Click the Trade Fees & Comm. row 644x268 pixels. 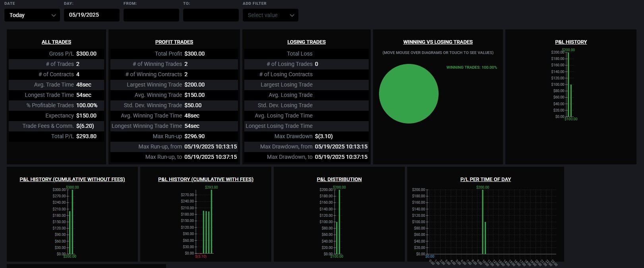(56, 126)
